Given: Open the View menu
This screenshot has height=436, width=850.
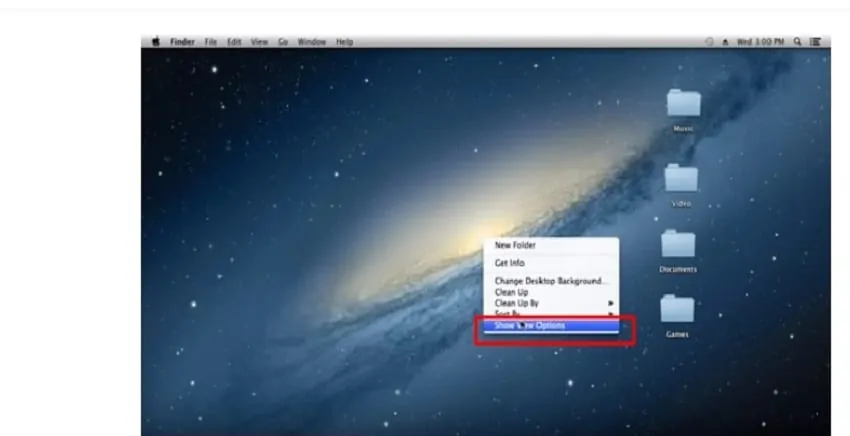Looking at the screenshot, I should point(259,42).
